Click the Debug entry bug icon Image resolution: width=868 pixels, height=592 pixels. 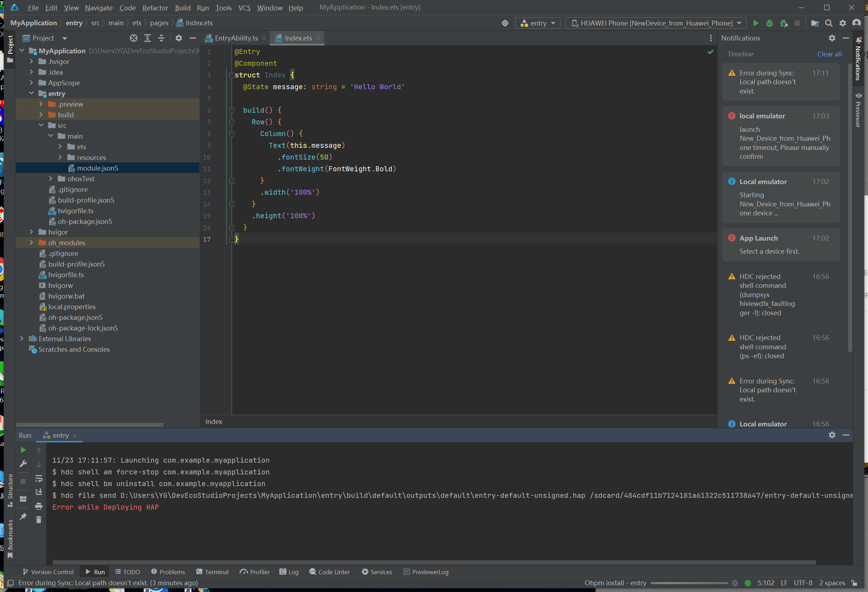(x=770, y=23)
